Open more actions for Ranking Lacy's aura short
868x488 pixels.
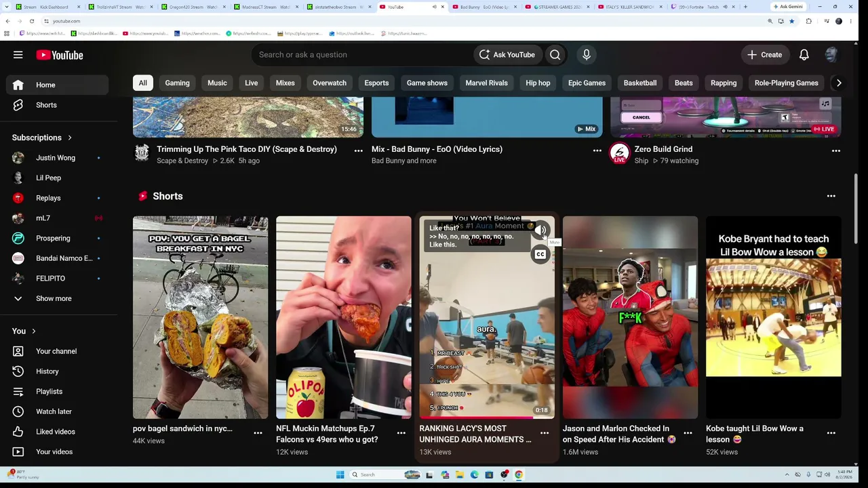point(544,432)
